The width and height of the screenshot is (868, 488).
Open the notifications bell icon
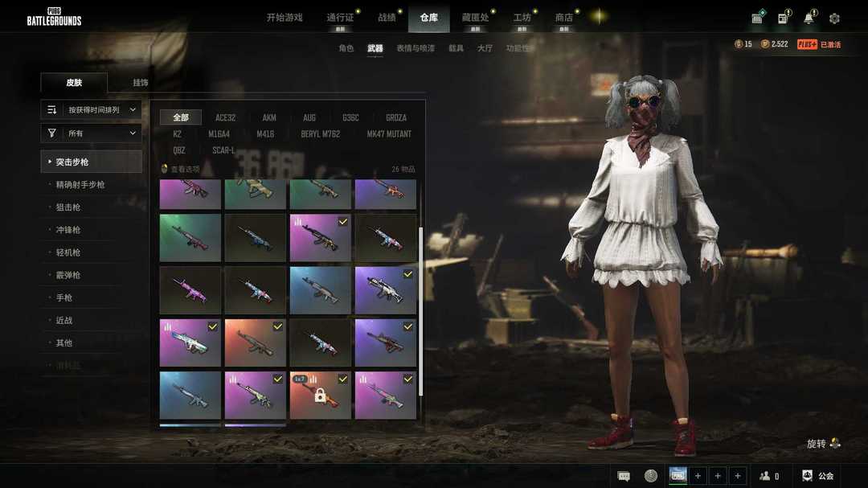pos(809,18)
